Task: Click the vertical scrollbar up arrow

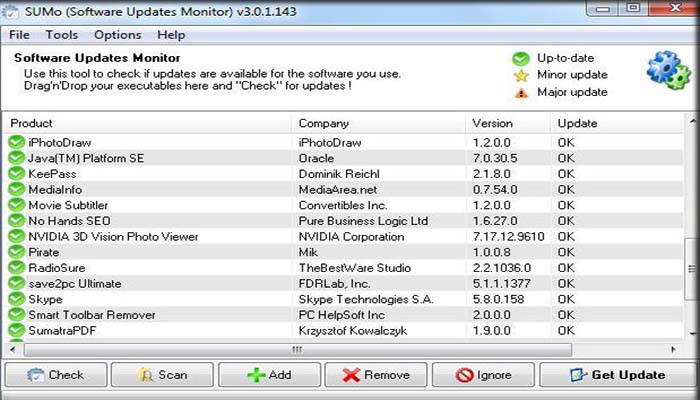Action: coord(692,121)
